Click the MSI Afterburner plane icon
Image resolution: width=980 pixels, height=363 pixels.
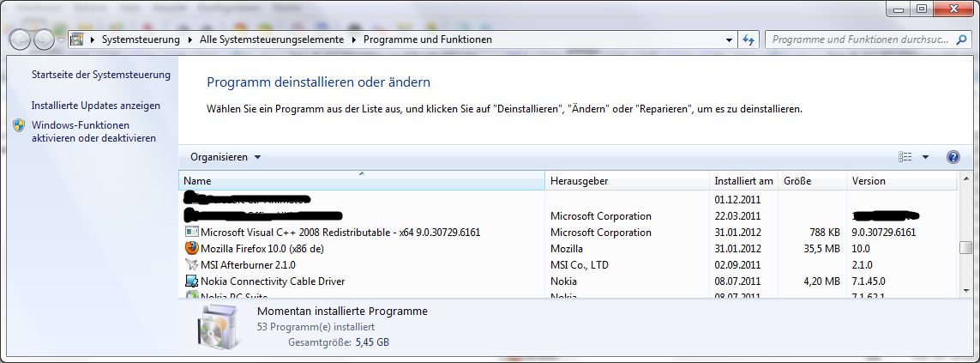click(x=191, y=264)
